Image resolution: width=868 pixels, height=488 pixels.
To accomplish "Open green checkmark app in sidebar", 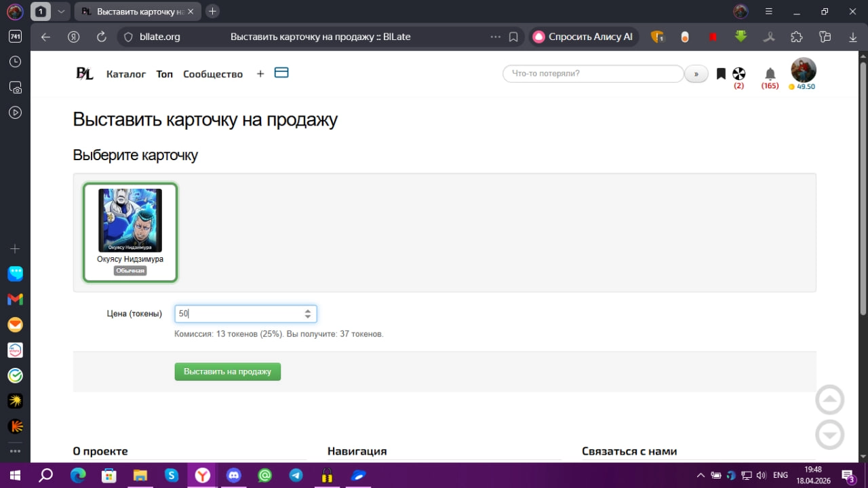I will pos(15,375).
